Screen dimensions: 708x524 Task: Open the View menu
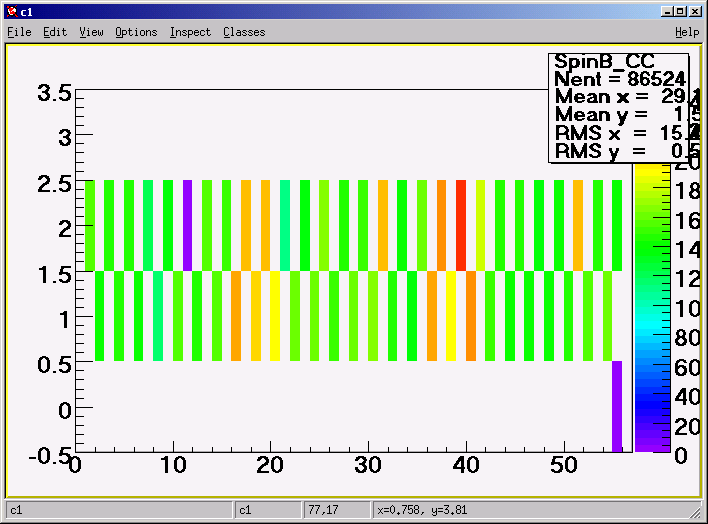pos(91,32)
